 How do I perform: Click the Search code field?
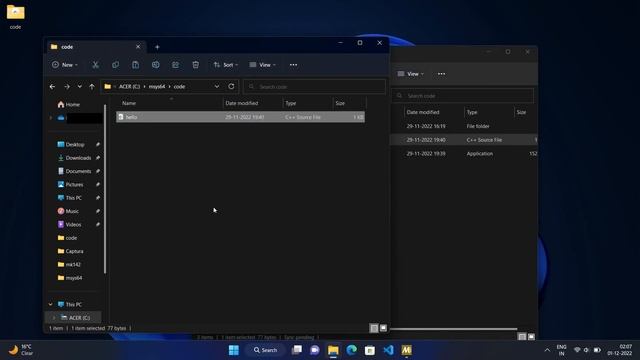(x=314, y=87)
